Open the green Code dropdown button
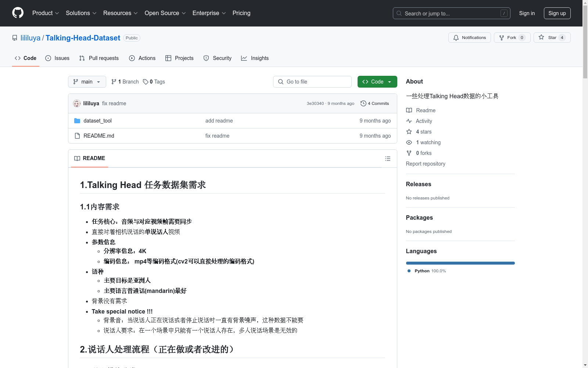 click(x=377, y=82)
